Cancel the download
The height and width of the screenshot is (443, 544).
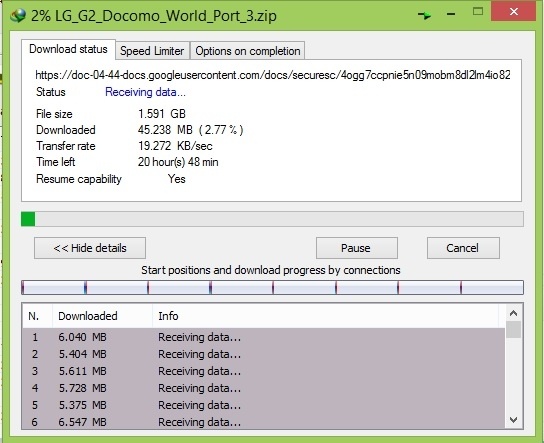463,248
